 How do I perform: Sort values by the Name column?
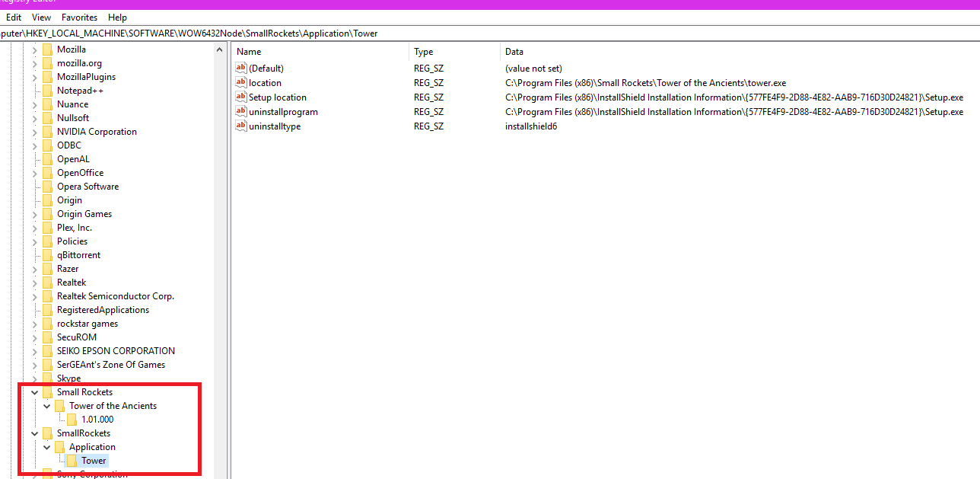[320, 52]
